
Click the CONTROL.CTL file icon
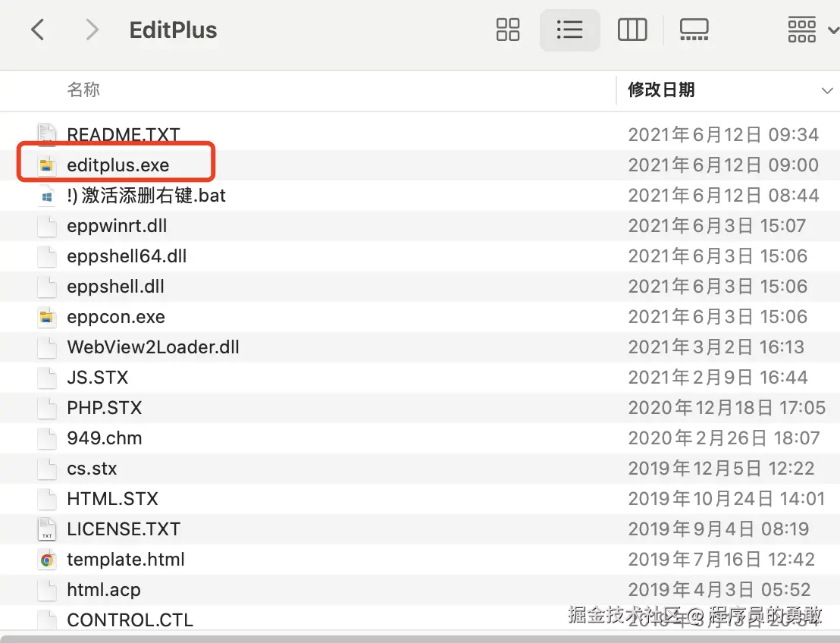click(x=47, y=620)
